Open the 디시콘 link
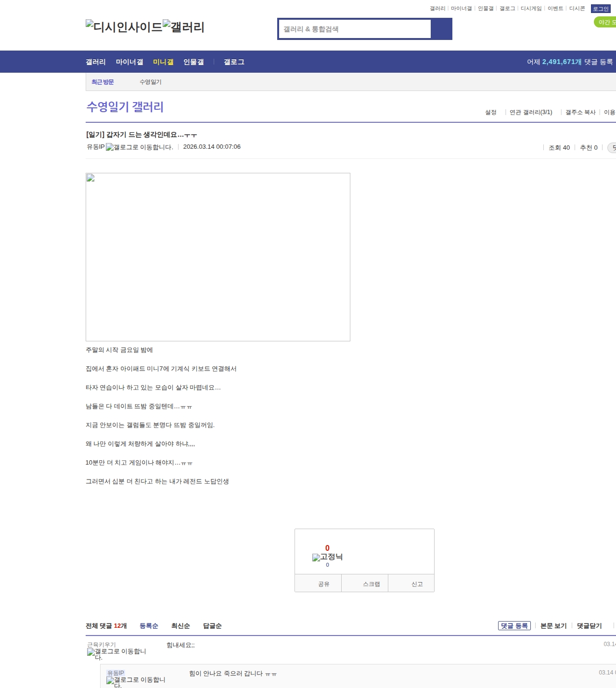The height and width of the screenshot is (688, 616). (x=577, y=9)
